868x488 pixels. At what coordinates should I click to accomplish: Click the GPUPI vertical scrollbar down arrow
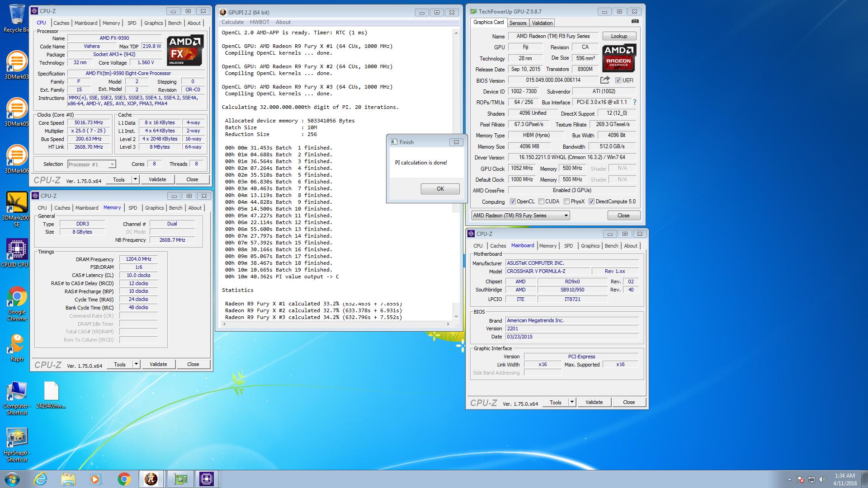point(456,317)
